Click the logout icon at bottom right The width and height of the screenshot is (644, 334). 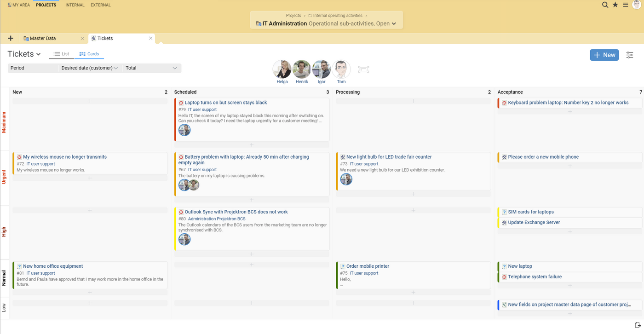tap(638, 325)
